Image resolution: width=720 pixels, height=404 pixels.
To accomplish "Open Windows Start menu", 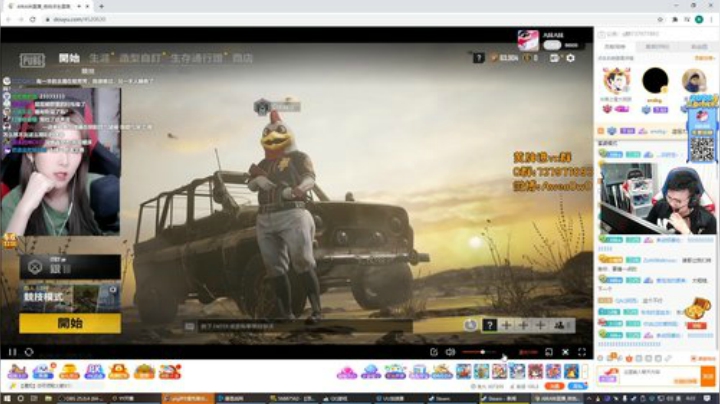I will tap(7, 398).
